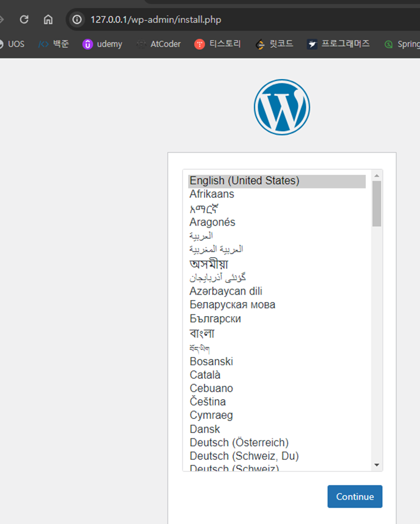Select Deutsch (Schweiz, Du) language option

(x=276, y=456)
